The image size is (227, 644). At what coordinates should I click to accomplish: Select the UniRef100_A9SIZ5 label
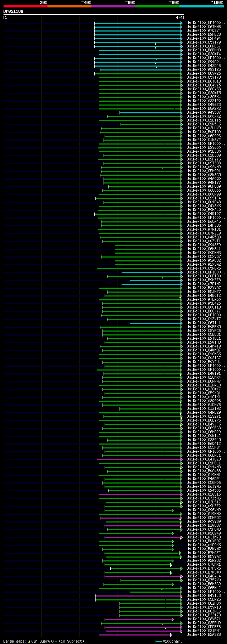point(204,69)
